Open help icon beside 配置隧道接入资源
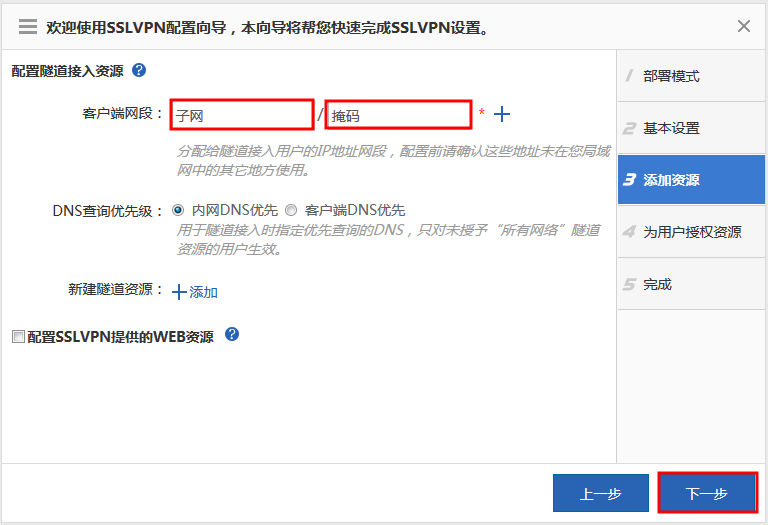 click(139, 70)
